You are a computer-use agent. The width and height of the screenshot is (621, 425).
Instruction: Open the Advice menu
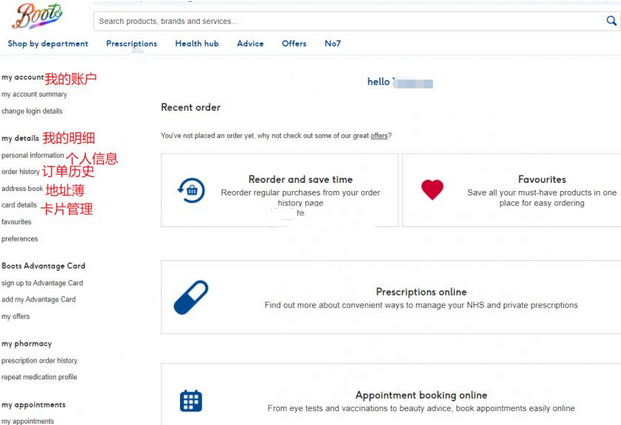pos(250,44)
